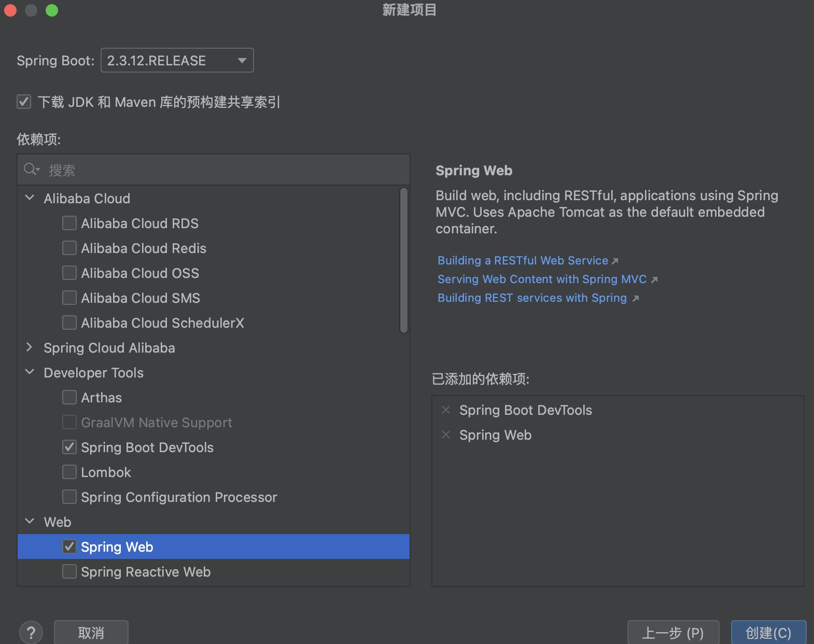The height and width of the screenshot is (644, 814).
Task: Click arrow icon beside Building REST services link
Action: (636, 299)
